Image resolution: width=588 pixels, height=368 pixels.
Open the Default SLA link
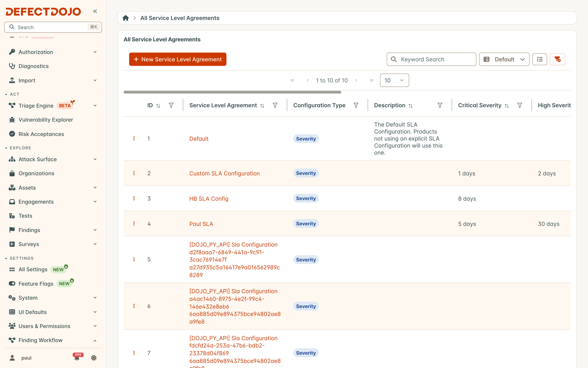pyautogui.click(x=199, y=139)
